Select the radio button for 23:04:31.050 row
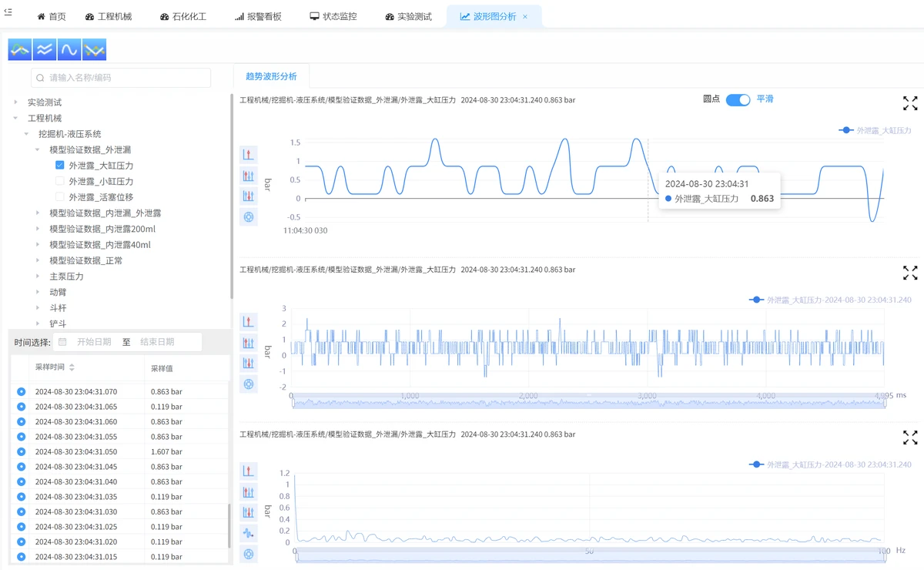 pos(22,452)
